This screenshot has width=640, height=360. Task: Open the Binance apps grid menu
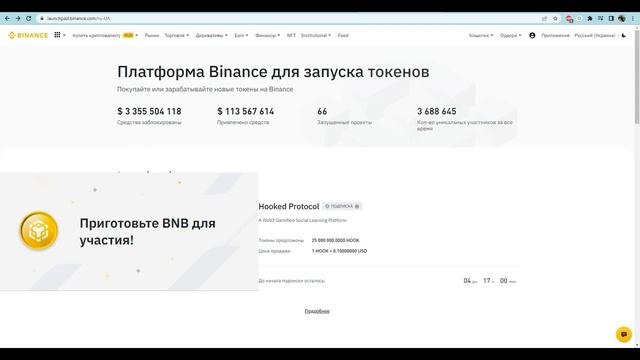click(58, 35)
